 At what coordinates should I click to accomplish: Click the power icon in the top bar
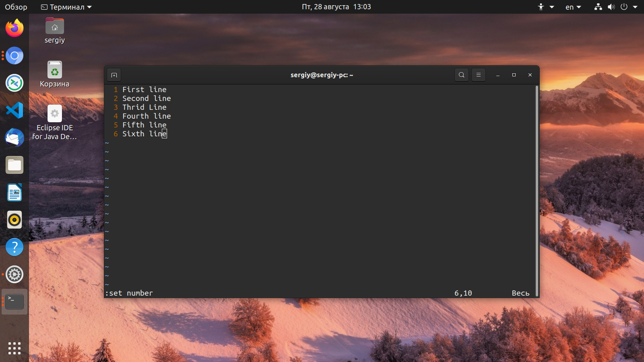coord(624,7)
